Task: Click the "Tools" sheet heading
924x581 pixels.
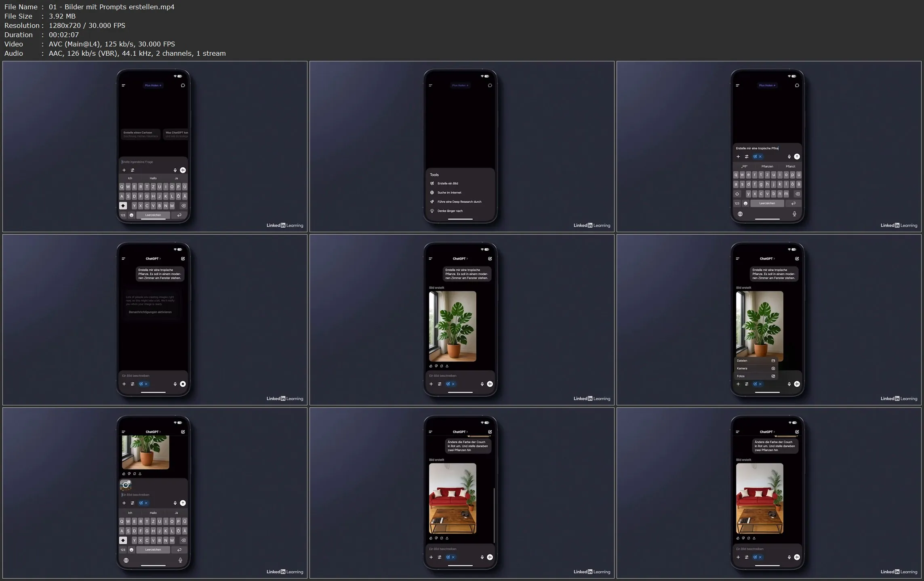Action: point(434,175)
